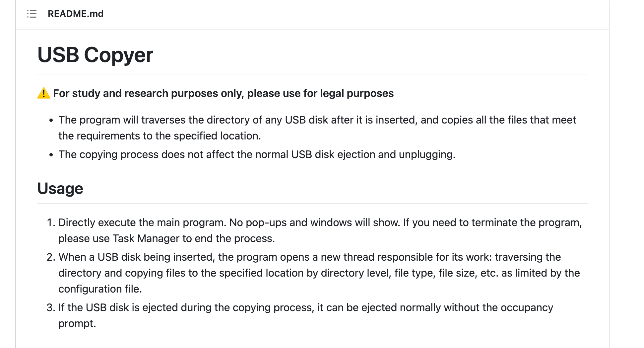
Task: Click the bullet starting "The program will traverses"
Action: [x=317, y=120]
